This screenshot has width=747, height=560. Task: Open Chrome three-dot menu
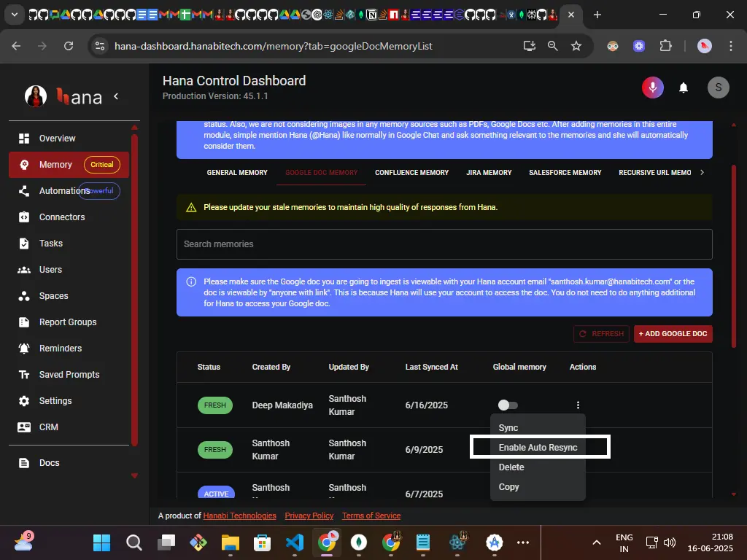click(x=731, y=46)
